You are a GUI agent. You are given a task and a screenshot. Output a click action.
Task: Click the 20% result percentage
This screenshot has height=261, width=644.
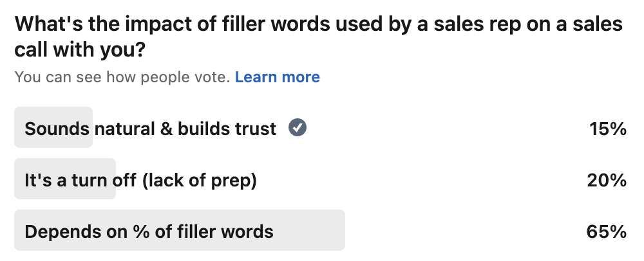click(607, 180)
